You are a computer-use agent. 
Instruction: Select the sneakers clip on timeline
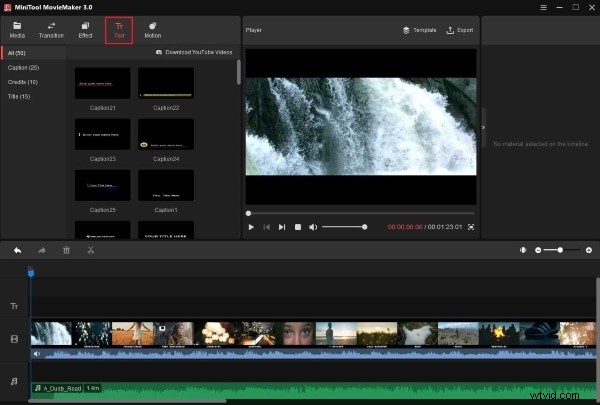pyautogui.click(x=540, y=334)
